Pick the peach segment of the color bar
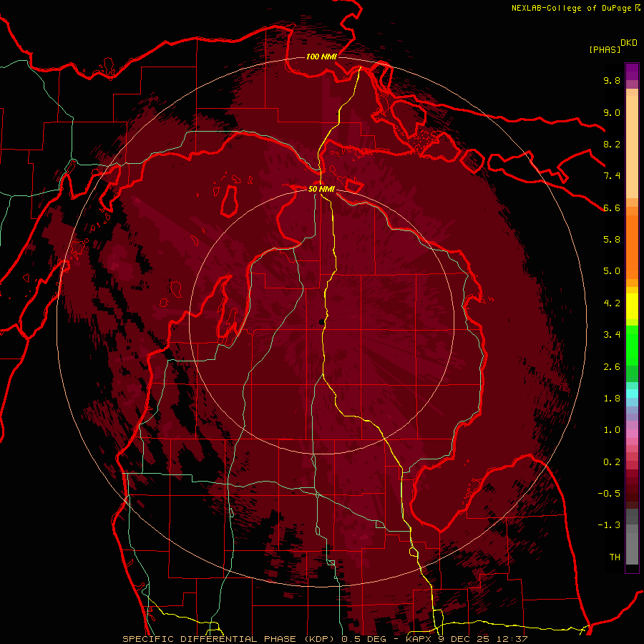 [x=632, y=146]
